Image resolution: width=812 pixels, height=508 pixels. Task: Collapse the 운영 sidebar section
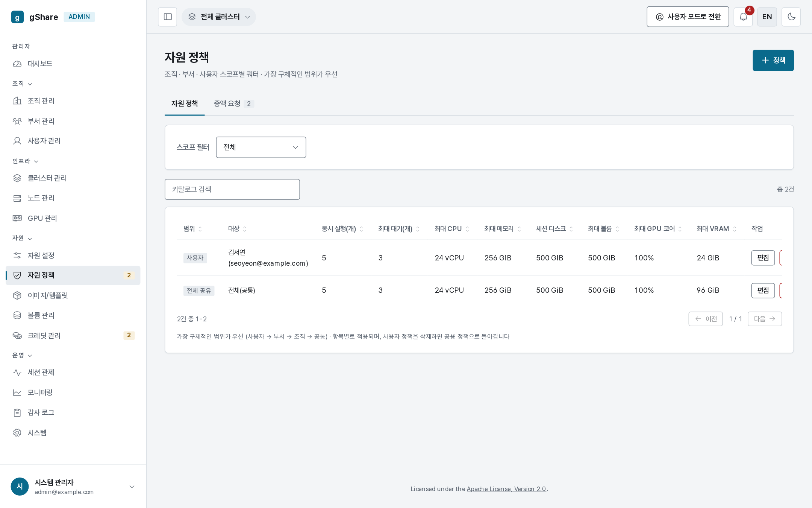pyautogui.click(x=22, y=355)
